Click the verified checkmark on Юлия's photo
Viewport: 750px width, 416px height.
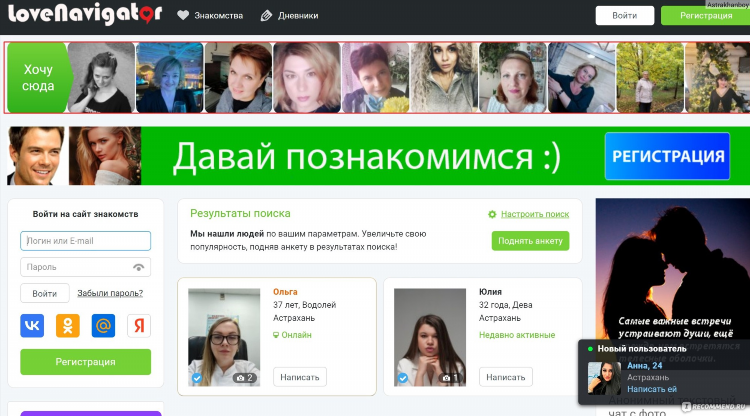pyautogui.click(x=403, y=378)
